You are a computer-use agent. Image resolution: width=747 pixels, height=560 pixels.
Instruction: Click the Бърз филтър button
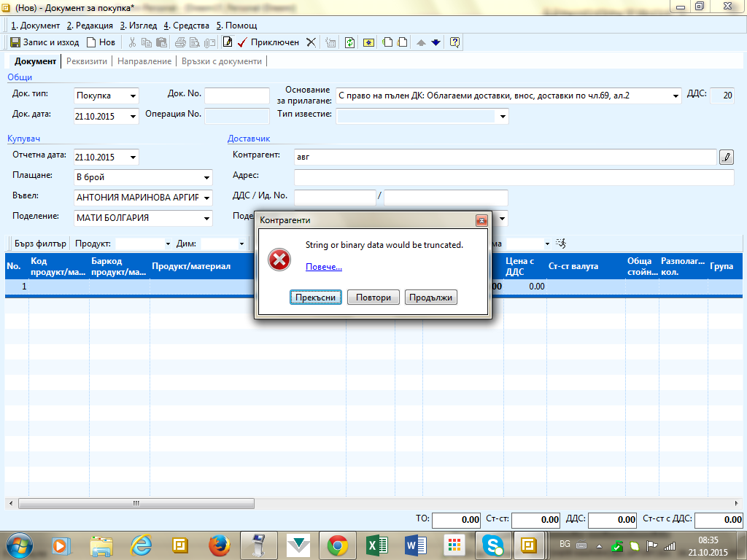click(41, 244)
